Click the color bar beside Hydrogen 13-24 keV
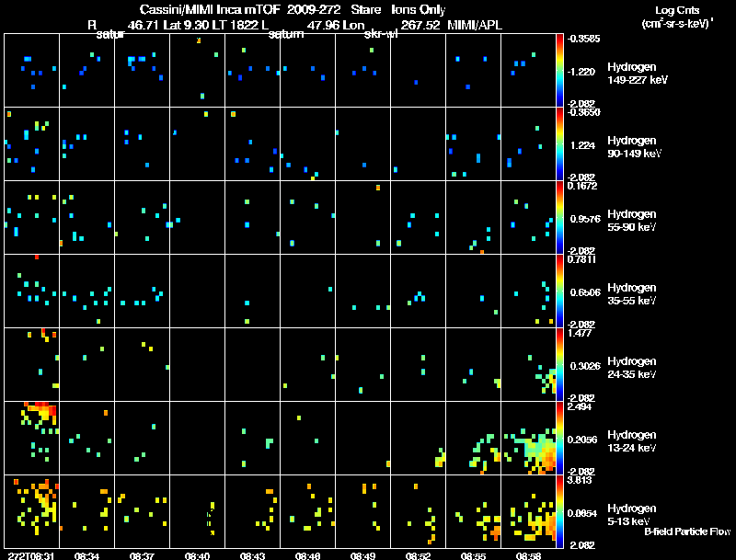This screenshot has height=560, width=736. pyautogui.click(x=559, y=439)
